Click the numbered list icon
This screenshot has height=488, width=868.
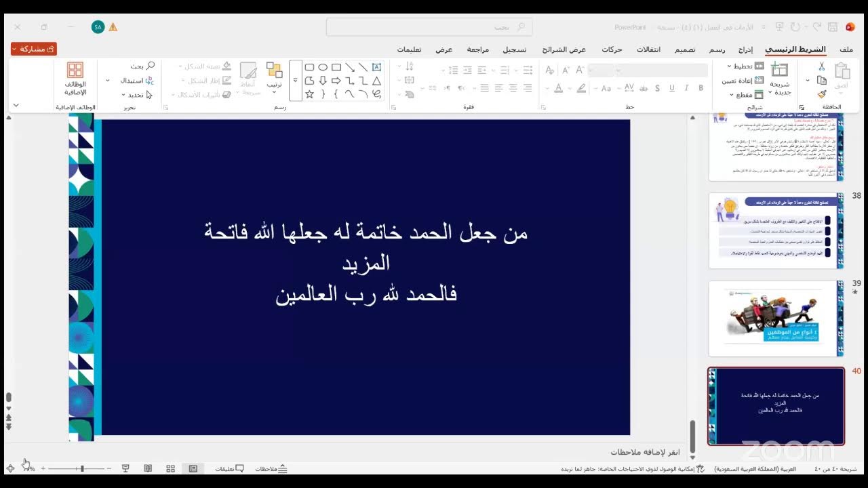tap(503, 70)
